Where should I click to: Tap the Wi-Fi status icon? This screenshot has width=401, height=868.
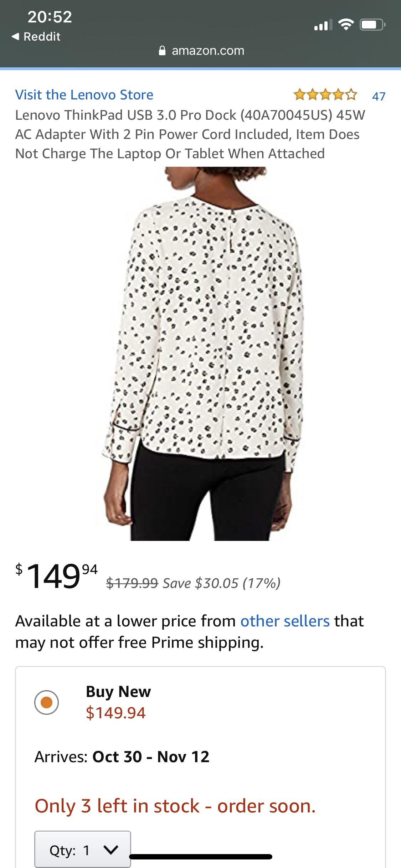[x=345, y=25]
